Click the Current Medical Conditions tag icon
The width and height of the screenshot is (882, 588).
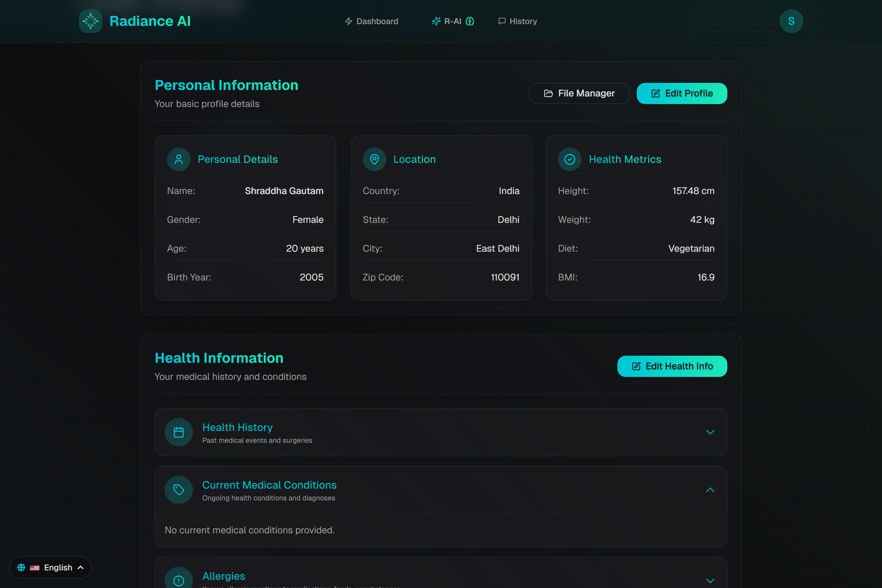pos(178,490)
